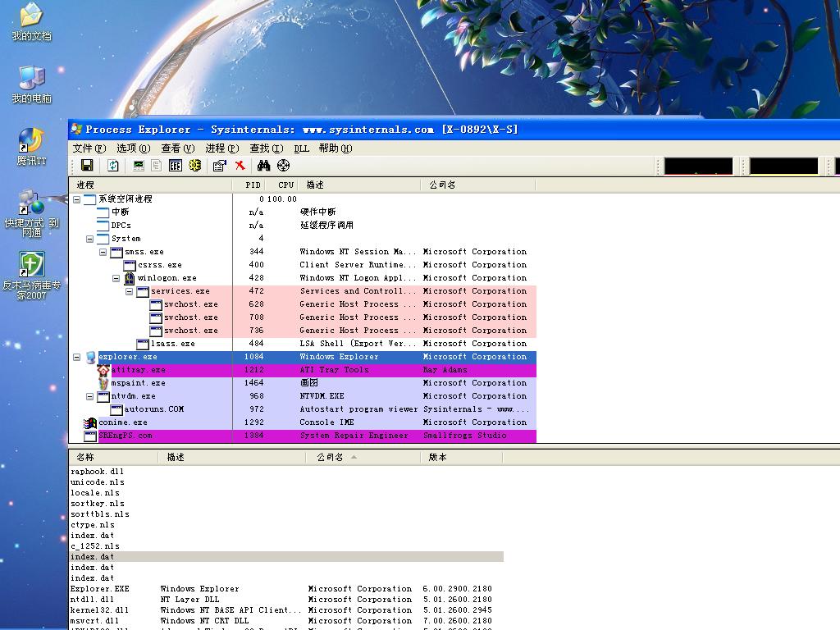Collapse the winlogon.exe tree node
Screen dimensions: 840x630
[x=116, y=278]
